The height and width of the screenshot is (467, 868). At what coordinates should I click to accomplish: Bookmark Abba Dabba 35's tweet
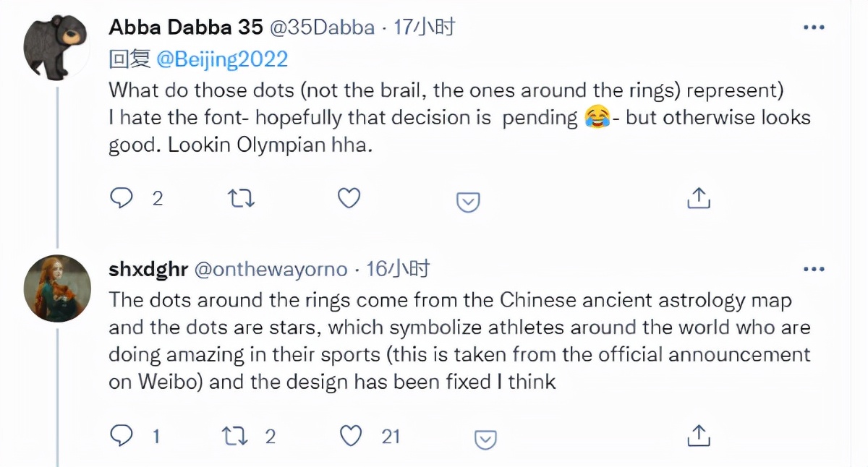[467, 202]
